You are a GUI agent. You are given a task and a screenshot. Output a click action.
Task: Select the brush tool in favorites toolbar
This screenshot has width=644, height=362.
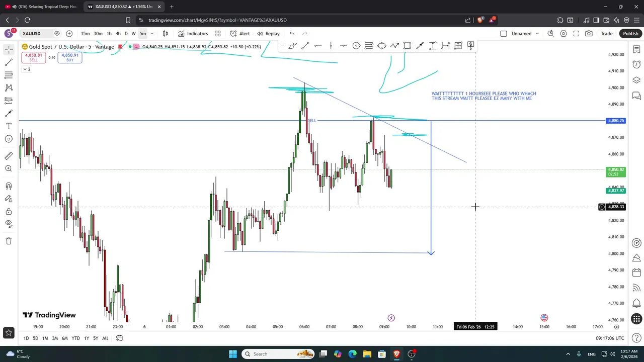292,46
